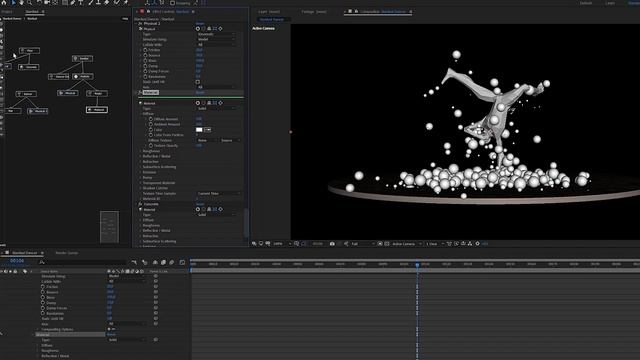This screenshot has height=360, width=640.
Task: Open the Physical Type Kinematic dropdown
Action: [x=216, y=34]
